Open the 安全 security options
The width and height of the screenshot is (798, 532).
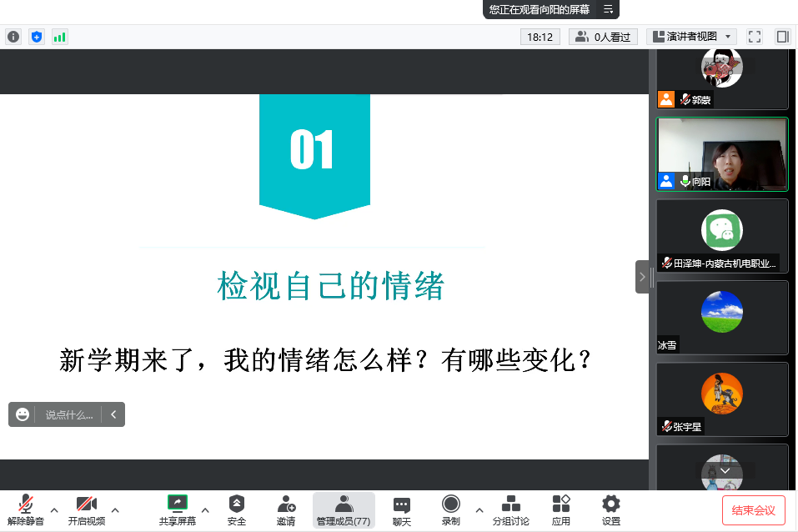pyautogui.click(x=237, y=509)
